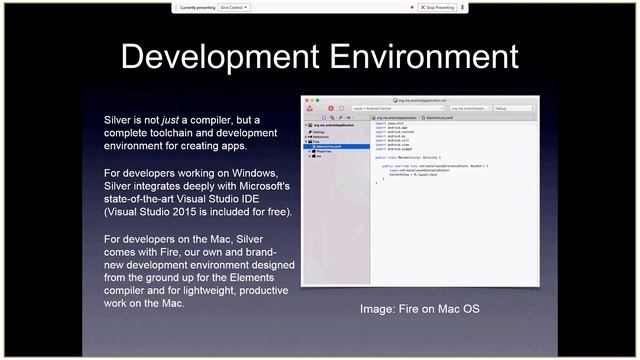This screenshot has height=360, width=640.
Task: Grab the presenting bar's drag handle
Action: click(x=176, y=7)
